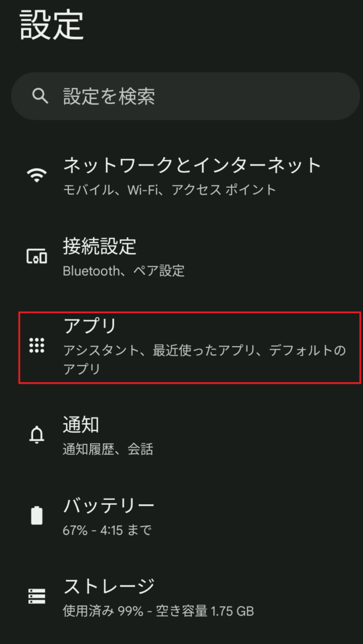Image resolution: width=363 pixels, height=644 pixels.
Task: Open ストレージ settings entry
Action: 181,597
